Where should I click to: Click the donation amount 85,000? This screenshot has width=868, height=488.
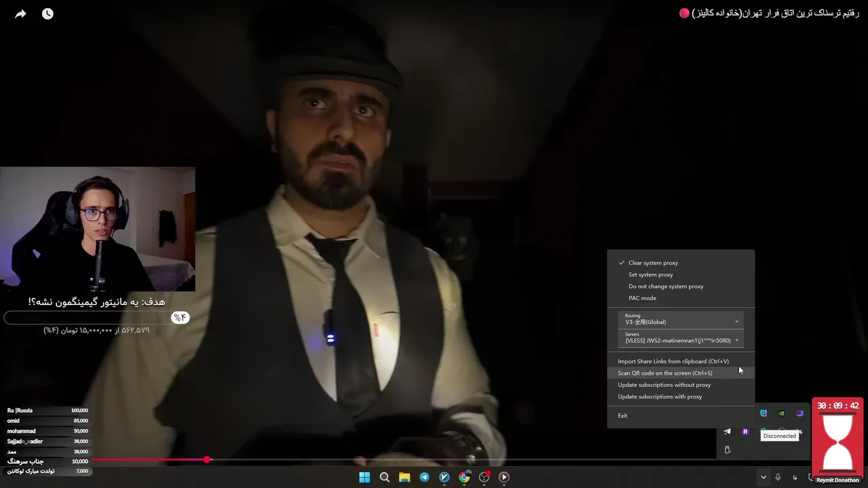(x=81, y=421)
